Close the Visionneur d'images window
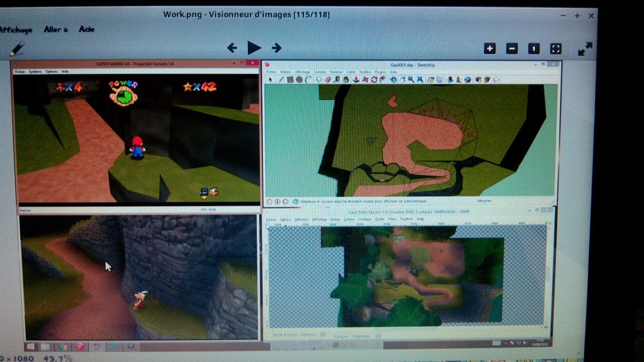 coord(591,16)
